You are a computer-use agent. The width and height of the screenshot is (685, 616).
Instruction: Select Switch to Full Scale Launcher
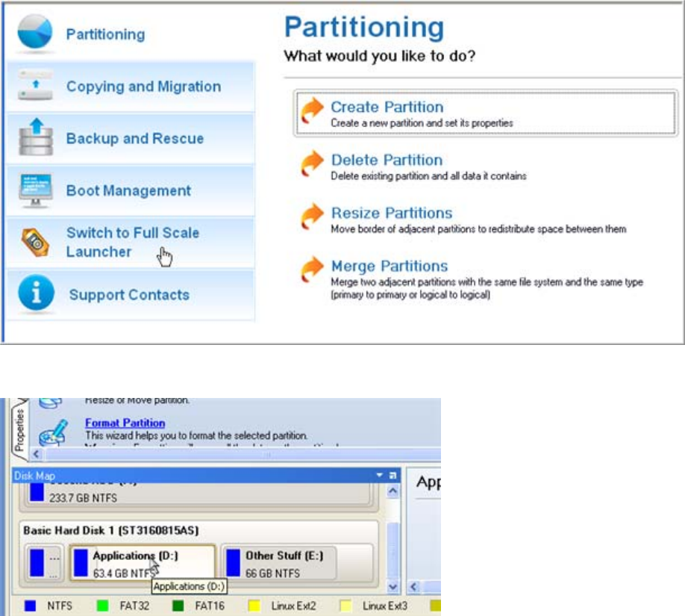130,242
